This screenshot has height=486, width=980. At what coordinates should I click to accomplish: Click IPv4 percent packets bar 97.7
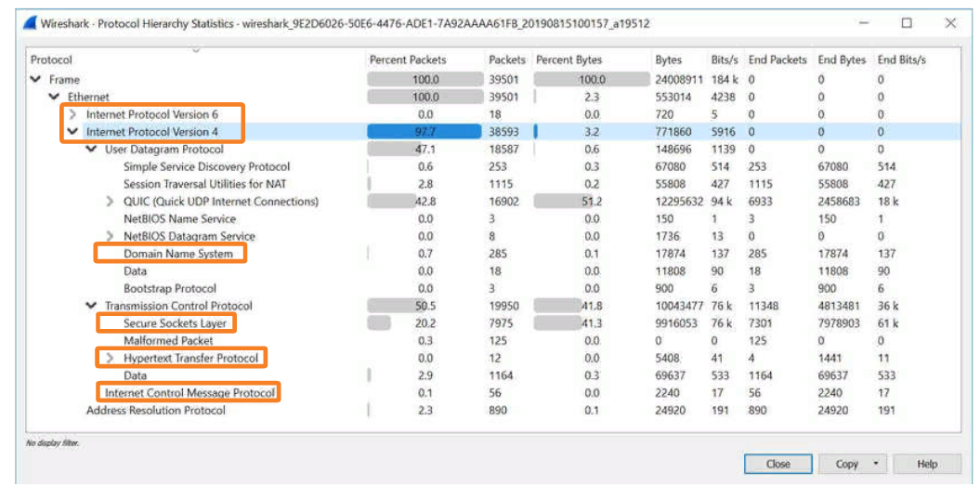[425, 132]
